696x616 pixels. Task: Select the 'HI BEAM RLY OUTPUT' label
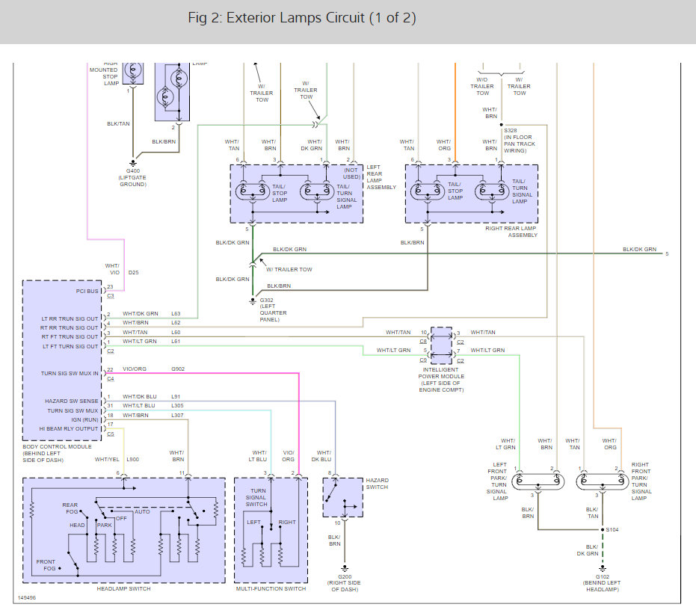68,428
